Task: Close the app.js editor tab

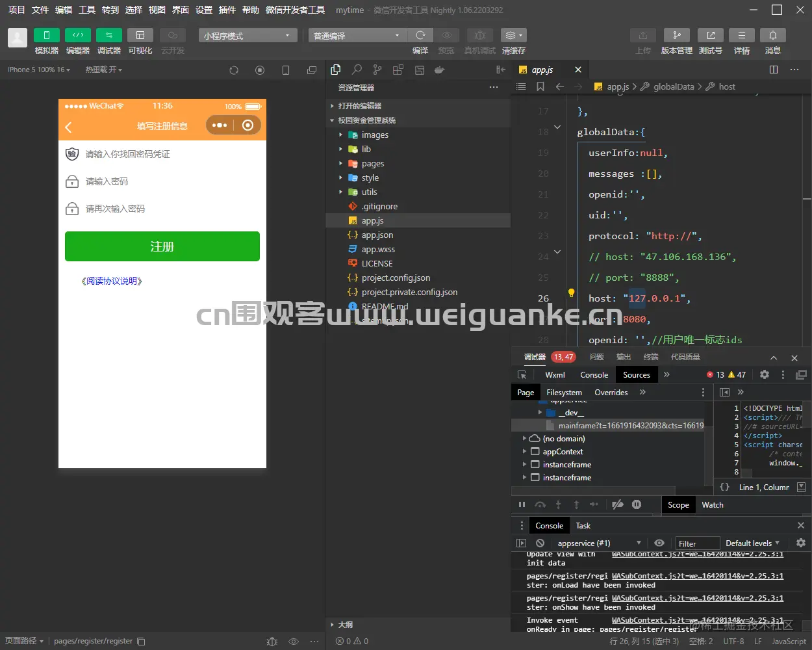Action: click(x=578, y=70)
